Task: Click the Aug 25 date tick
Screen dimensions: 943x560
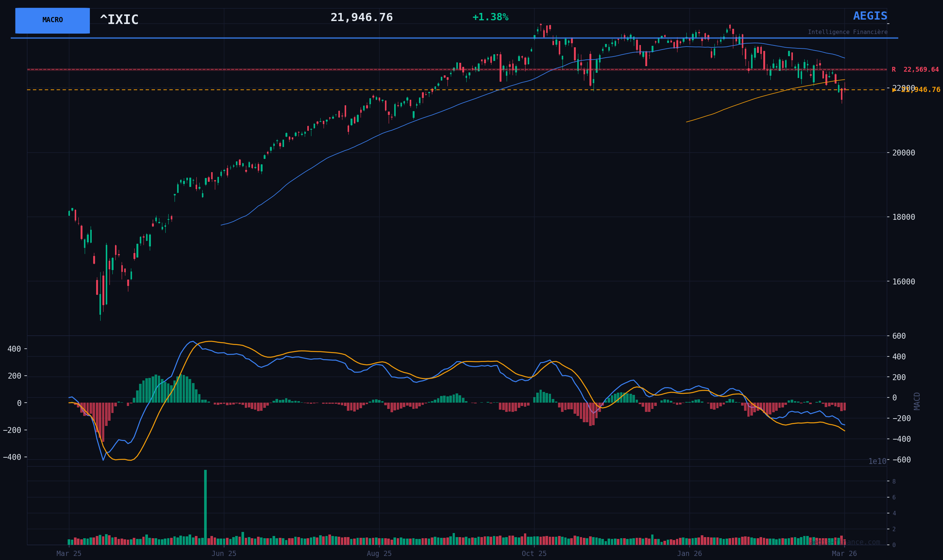Action: click(x=379, y=554)
